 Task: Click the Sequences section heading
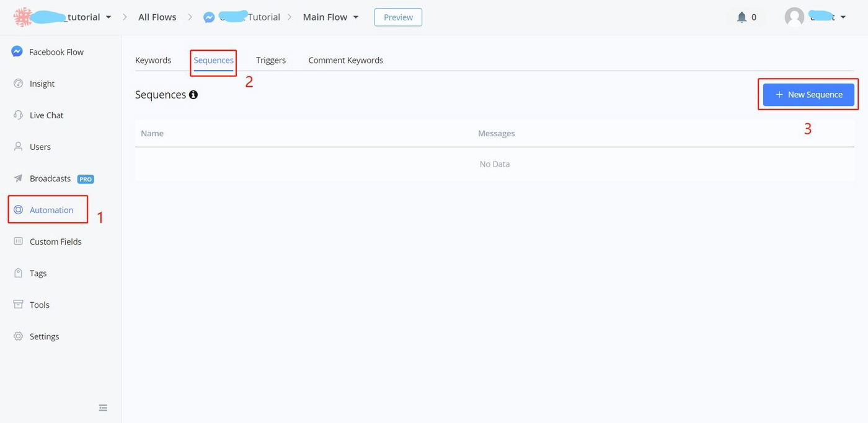161,95
